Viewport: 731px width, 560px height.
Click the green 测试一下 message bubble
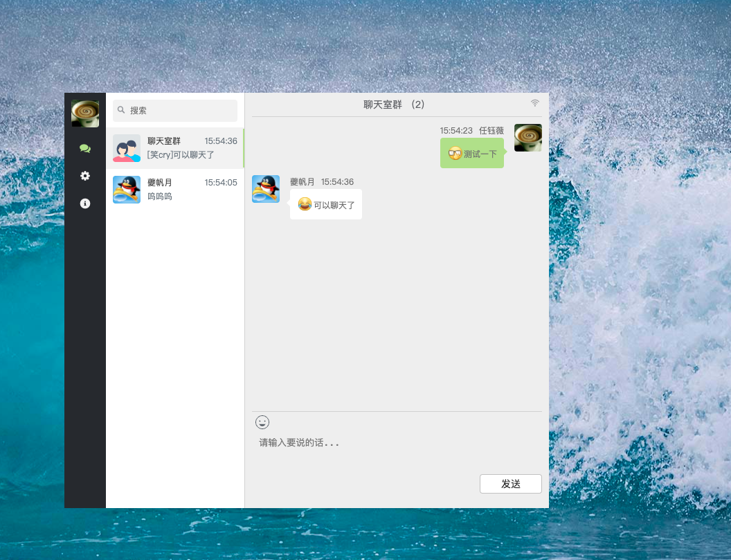(x=471, y=153)
